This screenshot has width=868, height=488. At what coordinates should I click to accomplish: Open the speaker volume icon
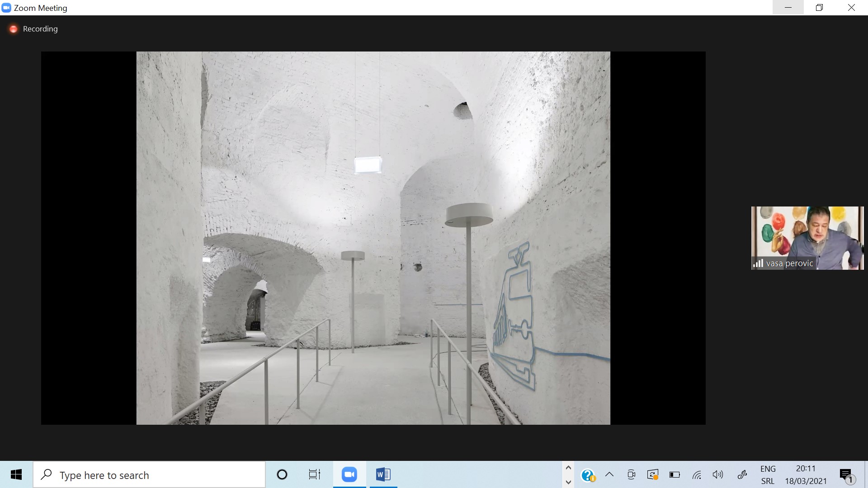718,474
